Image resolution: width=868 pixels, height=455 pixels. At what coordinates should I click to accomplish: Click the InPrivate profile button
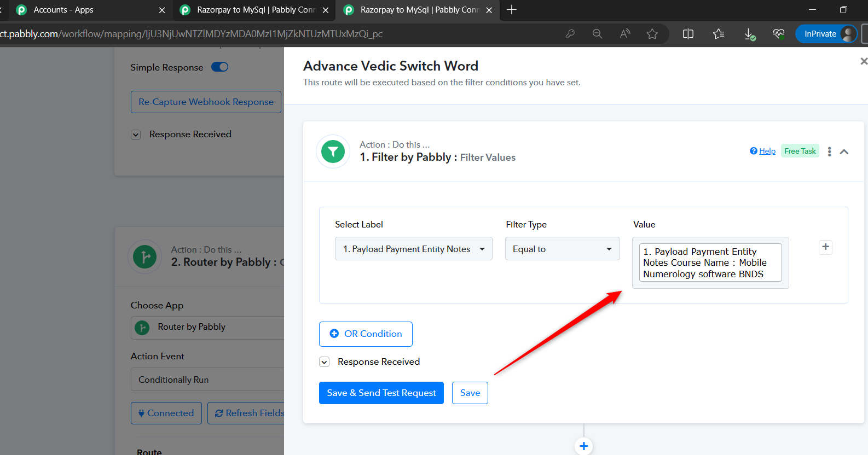point(826,34)
